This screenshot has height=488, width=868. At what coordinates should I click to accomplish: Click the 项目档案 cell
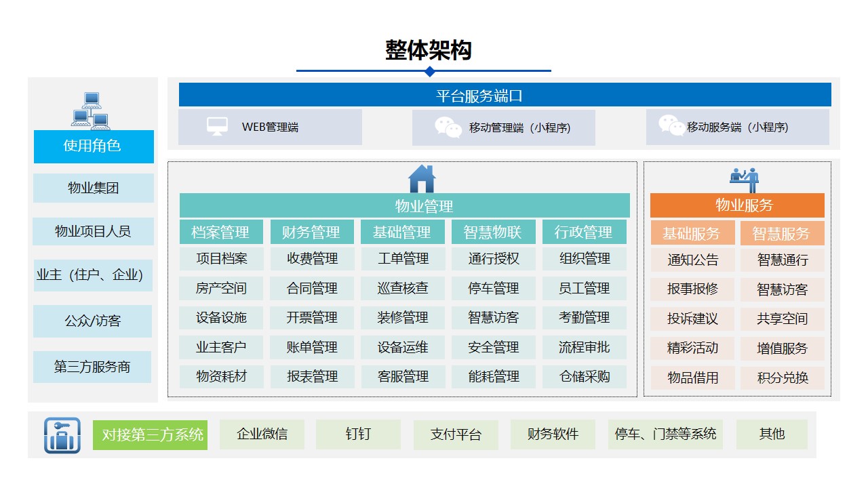221,259
